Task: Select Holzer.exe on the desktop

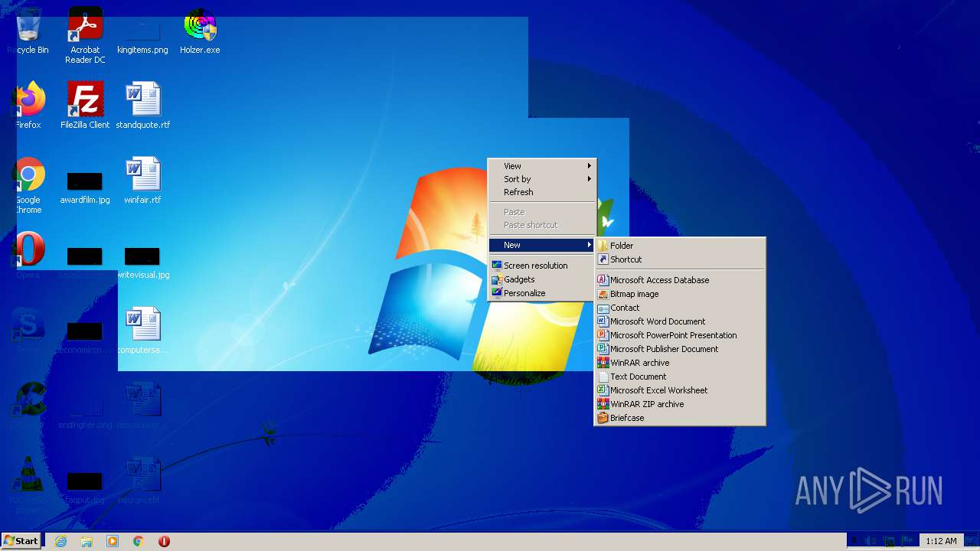Action: tap(200, 32)
